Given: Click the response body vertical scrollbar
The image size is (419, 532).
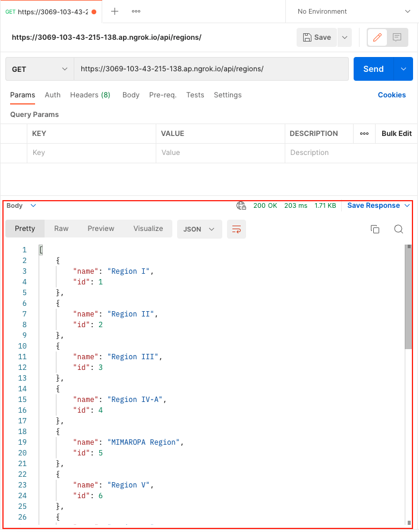Looking at the screenshot, I should point(408,297).
